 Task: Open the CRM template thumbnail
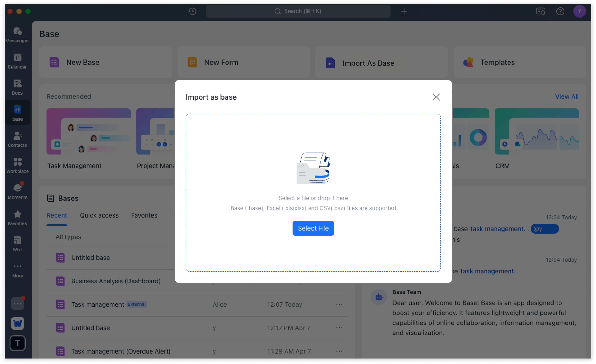tap(536, 131)
